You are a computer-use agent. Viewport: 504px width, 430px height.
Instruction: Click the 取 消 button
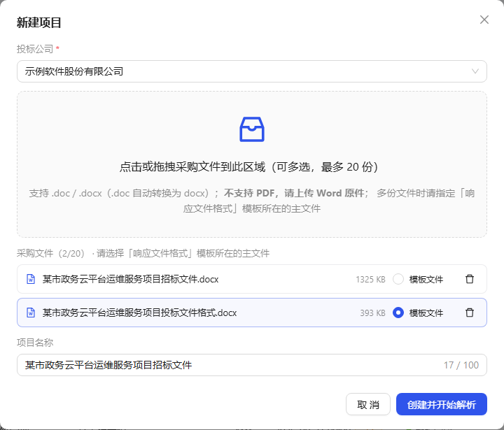point(368,404)
